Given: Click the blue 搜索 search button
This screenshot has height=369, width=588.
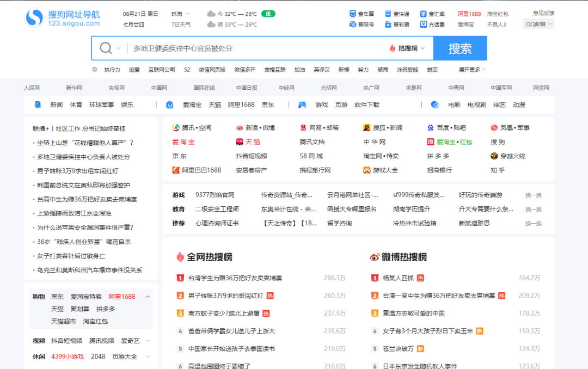Looking at the screenshot, I should (460, 48).
